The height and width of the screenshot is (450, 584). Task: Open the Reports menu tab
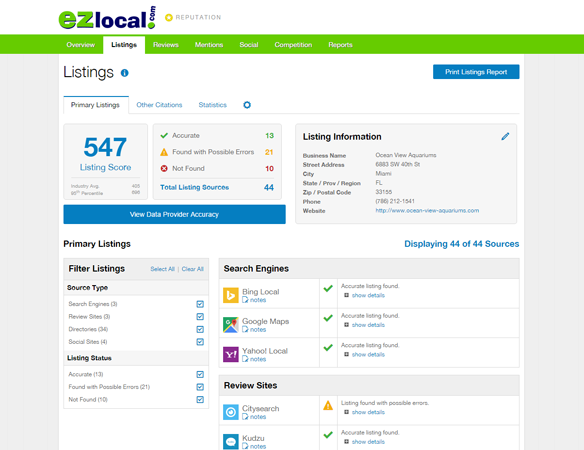(340, 45)
